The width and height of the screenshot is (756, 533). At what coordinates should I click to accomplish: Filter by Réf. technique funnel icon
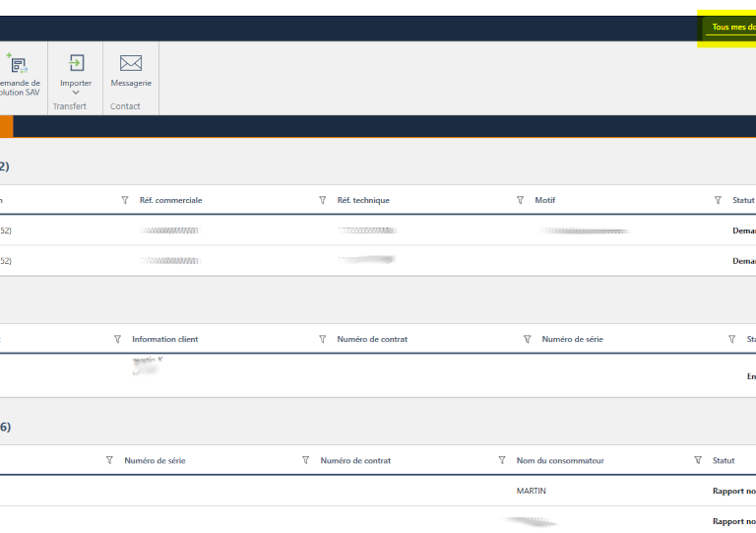[x=323, y=200]
